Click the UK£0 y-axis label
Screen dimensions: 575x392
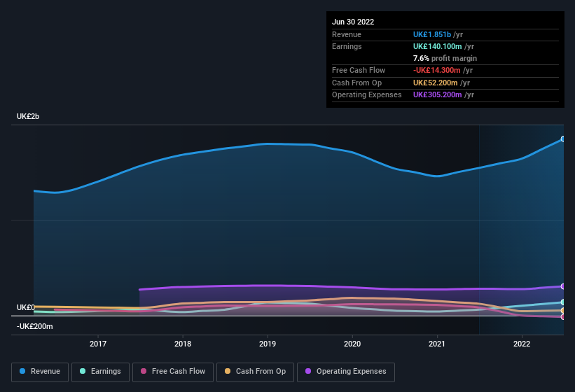[26, 307]
